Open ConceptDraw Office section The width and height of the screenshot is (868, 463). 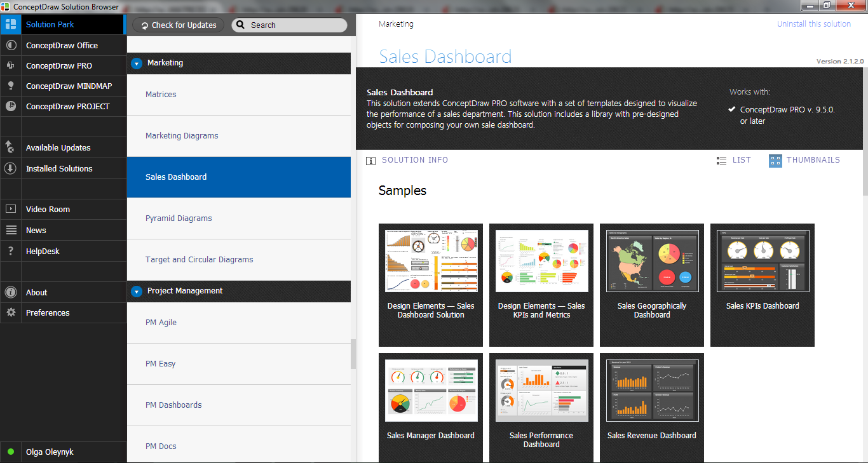62,46
